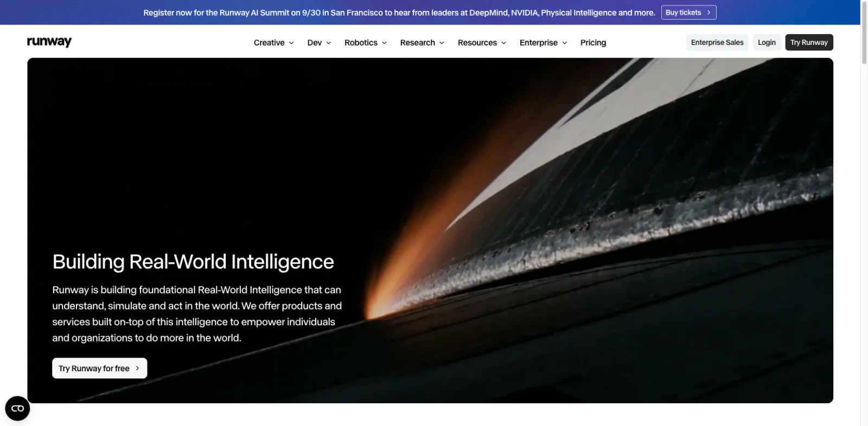Expand the Creative menu chevron
The width and height of the screenshot is (868, 426).
(x=291, y=43)
